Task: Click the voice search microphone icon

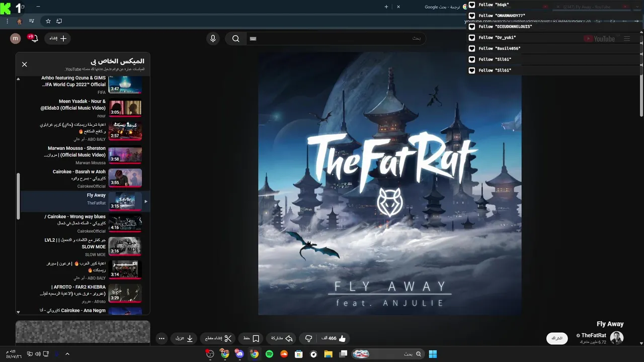Action: (x=213, y=39)
